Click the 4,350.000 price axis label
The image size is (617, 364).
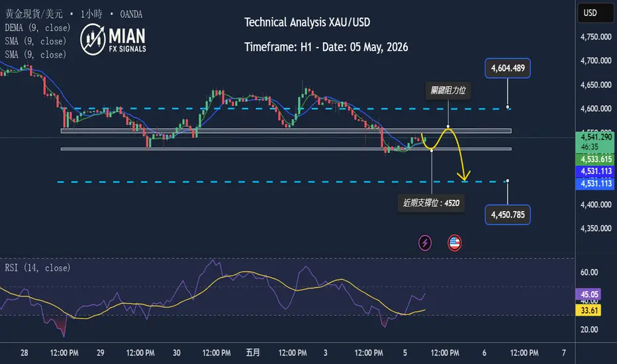click(x=596, y=228)
